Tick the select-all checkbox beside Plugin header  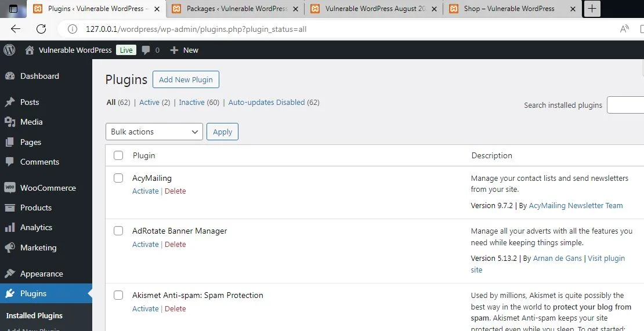pyautogui.click(x=118, y=155)
